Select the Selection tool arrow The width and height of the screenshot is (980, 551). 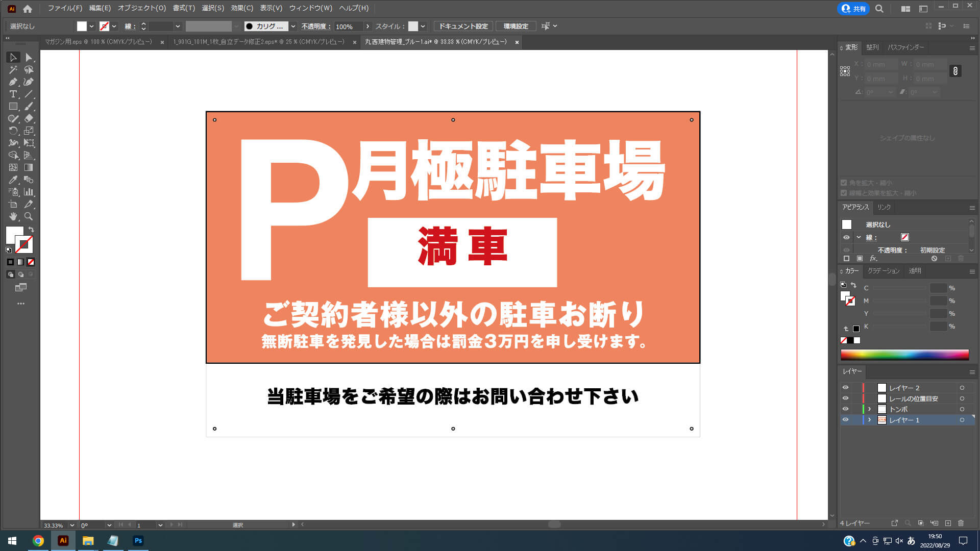13,58
